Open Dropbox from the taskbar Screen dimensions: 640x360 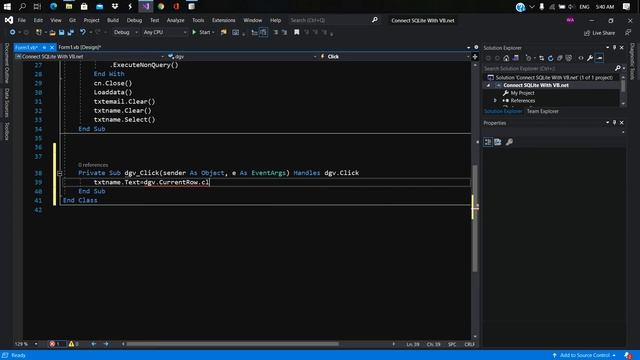(x=115, y=7)
